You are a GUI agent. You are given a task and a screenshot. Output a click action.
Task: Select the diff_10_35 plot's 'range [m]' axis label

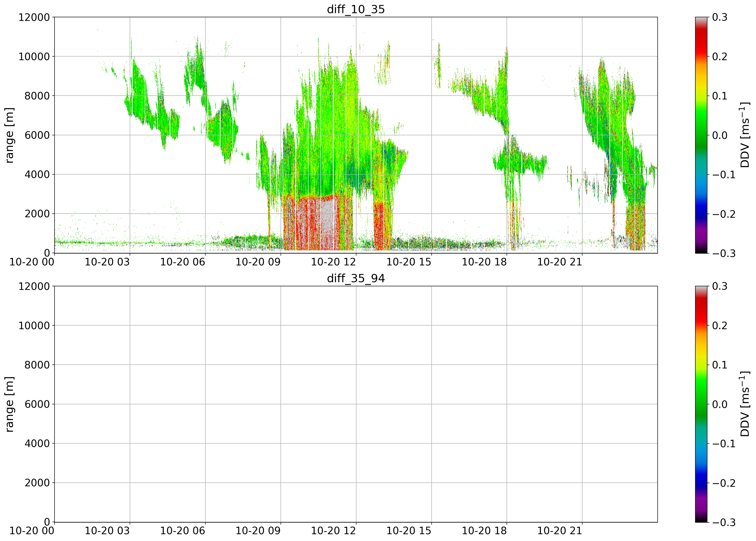click(x=9, y=135)
